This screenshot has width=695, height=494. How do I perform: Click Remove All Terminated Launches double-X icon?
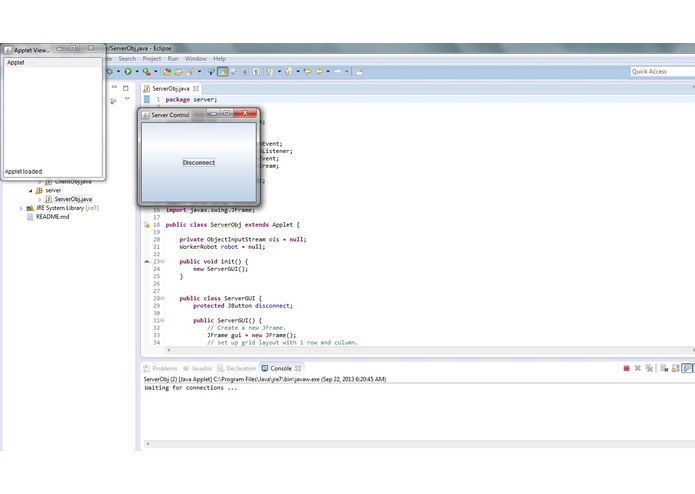click(649, 368)
